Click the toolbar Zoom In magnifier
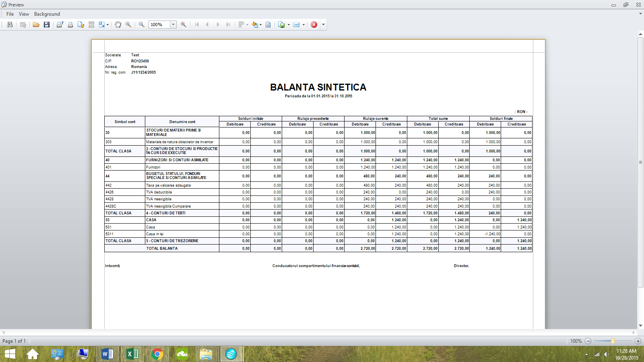644x362 pixels. (184, 25)
